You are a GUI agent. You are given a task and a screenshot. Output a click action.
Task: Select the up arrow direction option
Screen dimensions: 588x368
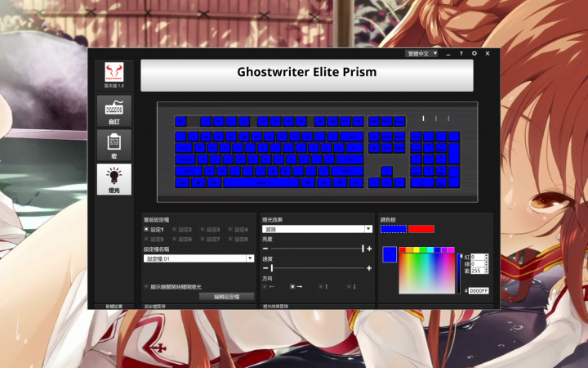[x=321, y=286]
